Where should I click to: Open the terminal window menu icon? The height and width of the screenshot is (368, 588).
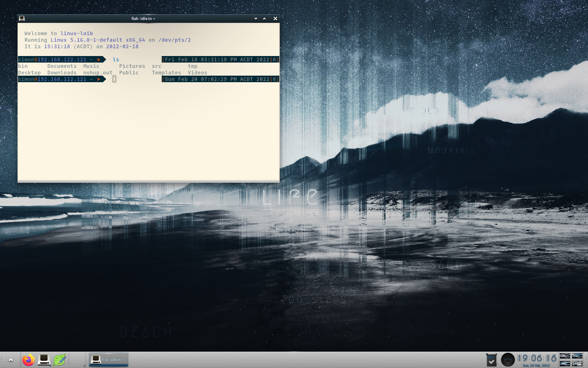pyautogui.click(x=22, y=18)
